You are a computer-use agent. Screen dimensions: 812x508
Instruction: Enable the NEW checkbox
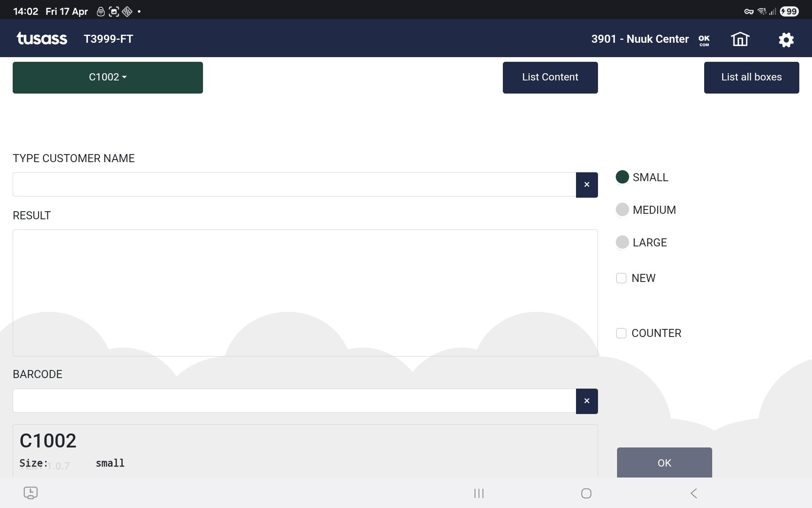pyautogui.click(x=621, y=278)
